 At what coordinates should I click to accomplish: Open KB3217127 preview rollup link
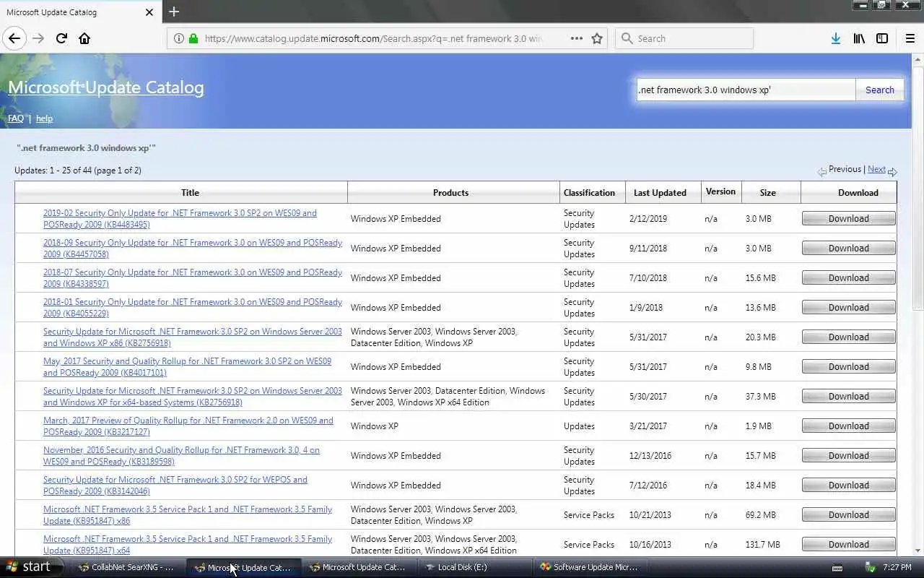(x=188, y=426)
